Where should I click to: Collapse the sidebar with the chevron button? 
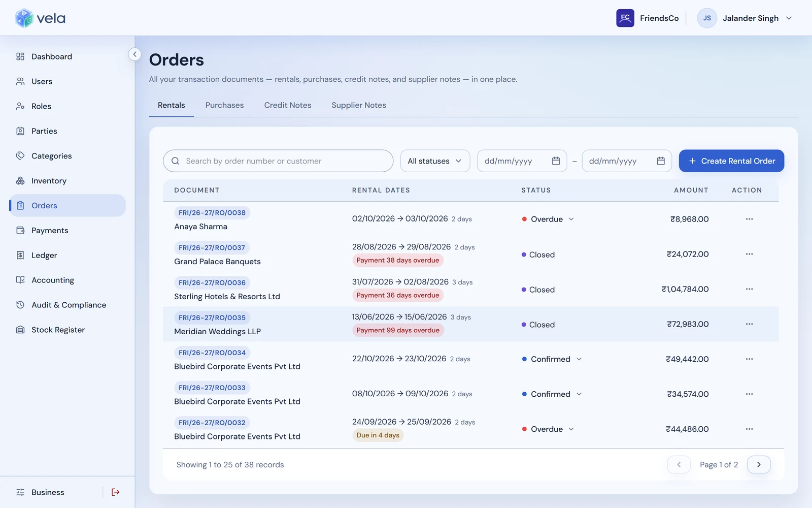(x=134, y=54)
